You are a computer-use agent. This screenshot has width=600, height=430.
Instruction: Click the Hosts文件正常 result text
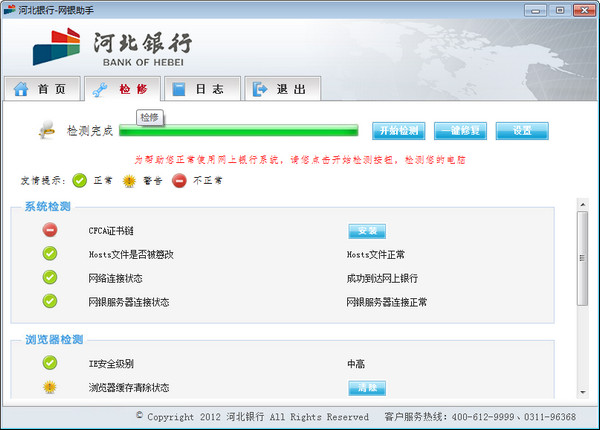375,255
